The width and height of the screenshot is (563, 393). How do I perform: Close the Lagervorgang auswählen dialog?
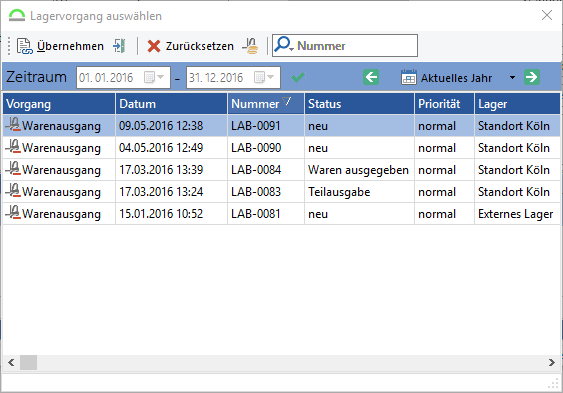click(x=547, y=15)
